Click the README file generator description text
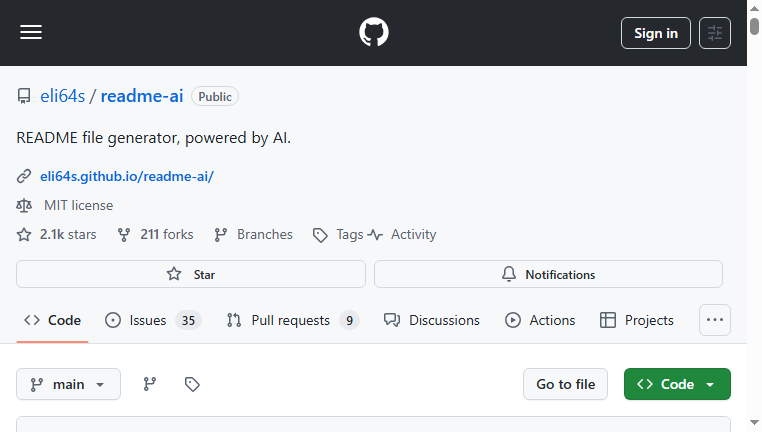Screen dimensions: 762x432 (x=154, y=138)
